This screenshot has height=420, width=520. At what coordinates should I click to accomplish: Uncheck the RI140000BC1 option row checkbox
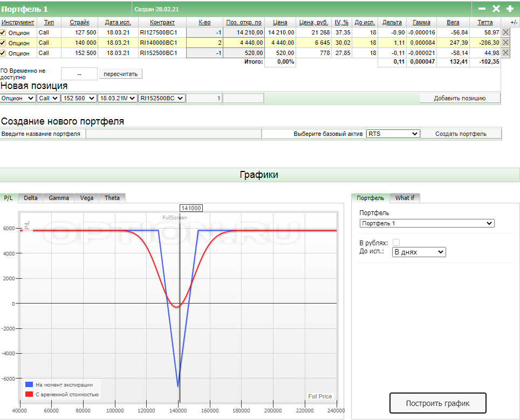coord(3,43)
